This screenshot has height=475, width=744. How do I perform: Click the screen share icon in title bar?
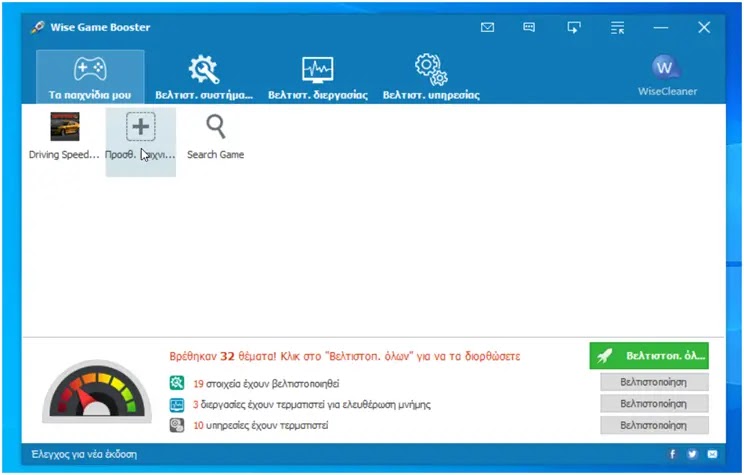(574, 28)
